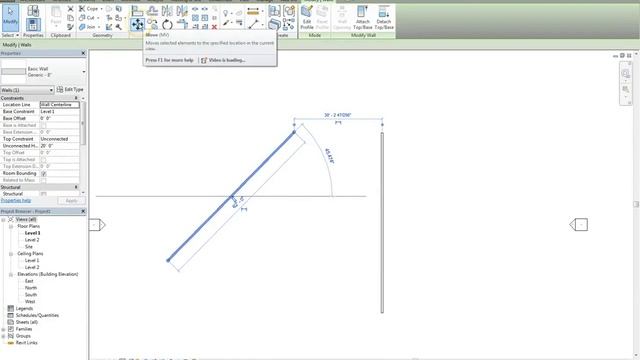Open the wall type selector dropdown
This screenshot has width=640, height=360.
click(x=84, y=72)
